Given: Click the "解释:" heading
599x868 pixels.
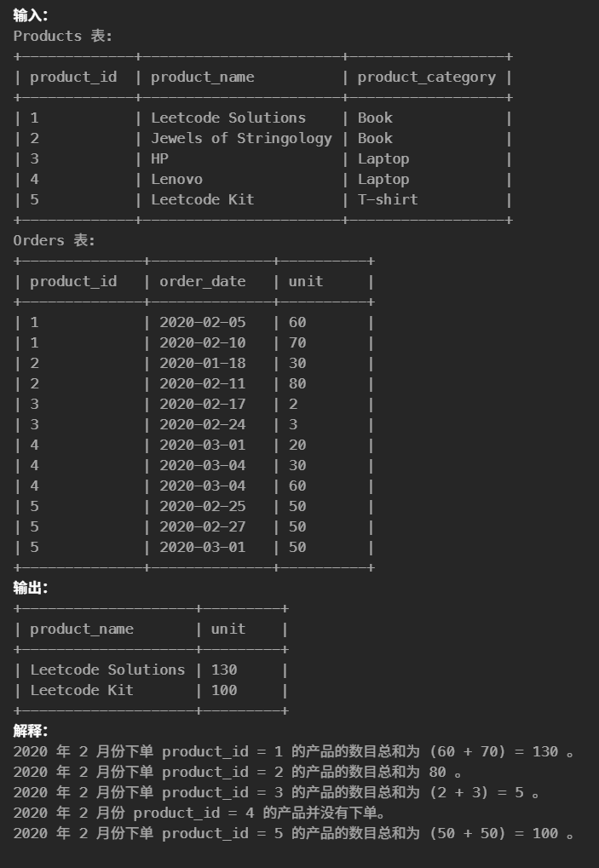Looking at the screenshot, I should pyautogui.click(x=31, y=731).
